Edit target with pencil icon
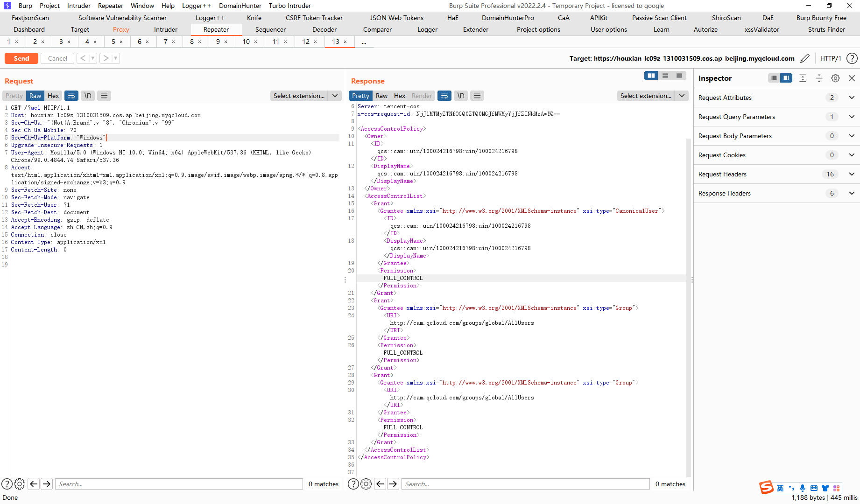Image resolution: width=860 pixels, height=504 pixels. click(x=805, y=58)
